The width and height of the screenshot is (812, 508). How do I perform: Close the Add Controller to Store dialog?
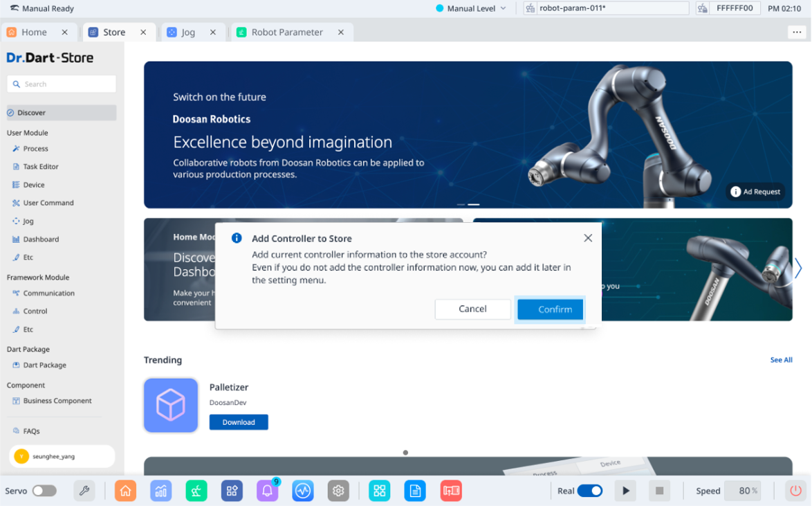[588, 238]
